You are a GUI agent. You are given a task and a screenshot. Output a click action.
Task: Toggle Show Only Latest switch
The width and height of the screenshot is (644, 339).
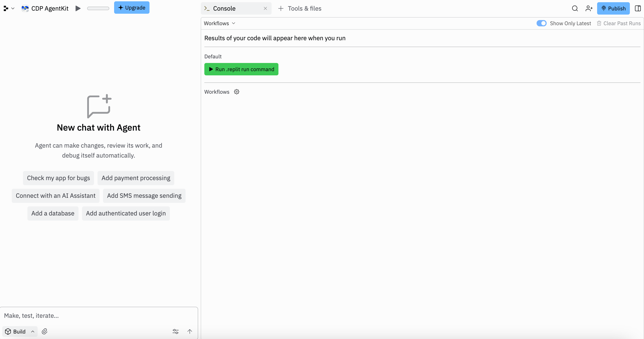(x=541, y=23)
